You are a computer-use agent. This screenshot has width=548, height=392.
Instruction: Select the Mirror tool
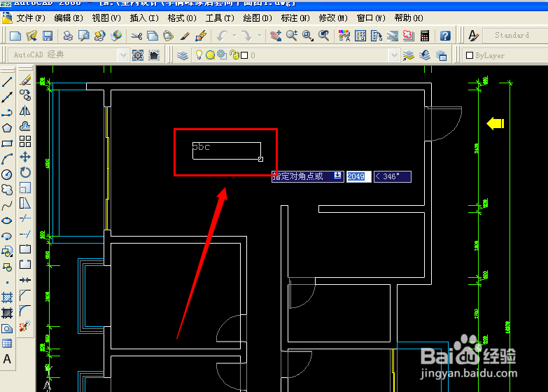(25, 111)
